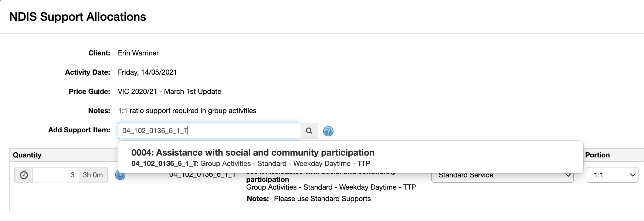This screenshot has width=644, height=221.
Task: Click the Portion column header
Action: 598,155
